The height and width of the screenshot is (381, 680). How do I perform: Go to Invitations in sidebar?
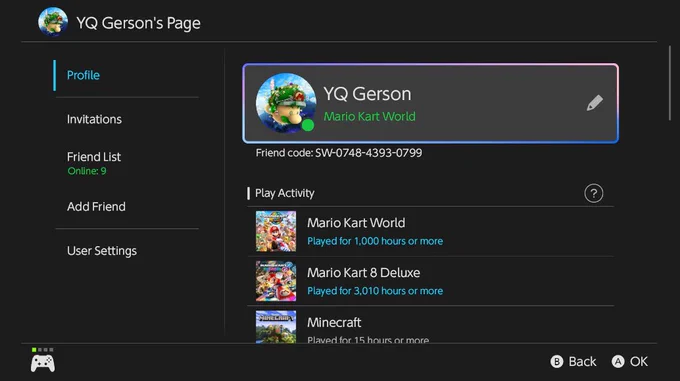click(x=94, y=119)
